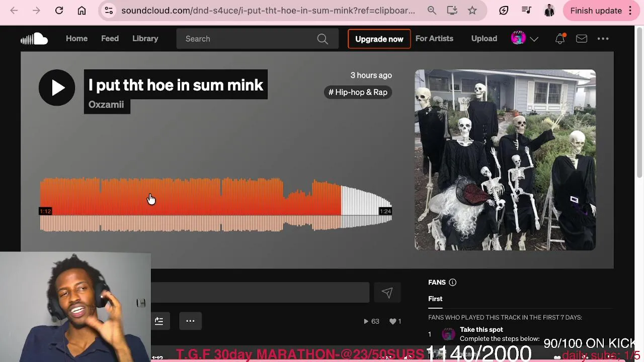Click the '3 hours ago' timestamp
The image size is (644, 362).
[371, 75]
